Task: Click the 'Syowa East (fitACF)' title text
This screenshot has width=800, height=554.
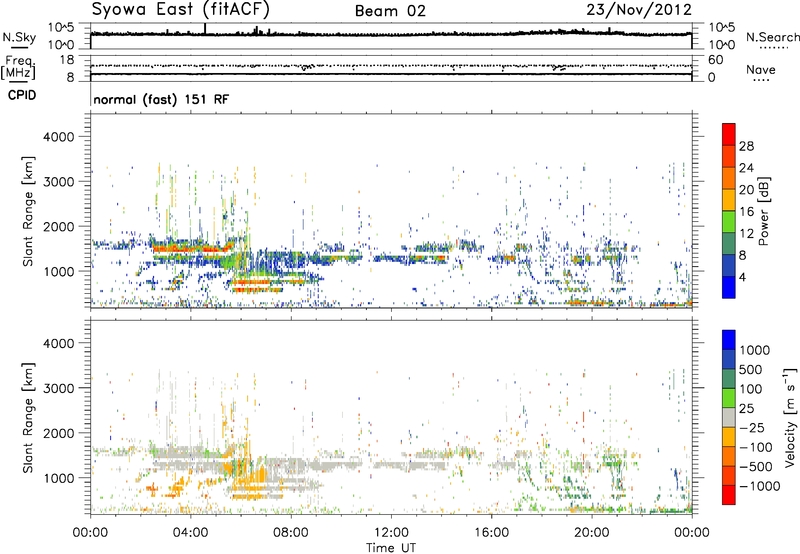Action: tap(180, 10)
